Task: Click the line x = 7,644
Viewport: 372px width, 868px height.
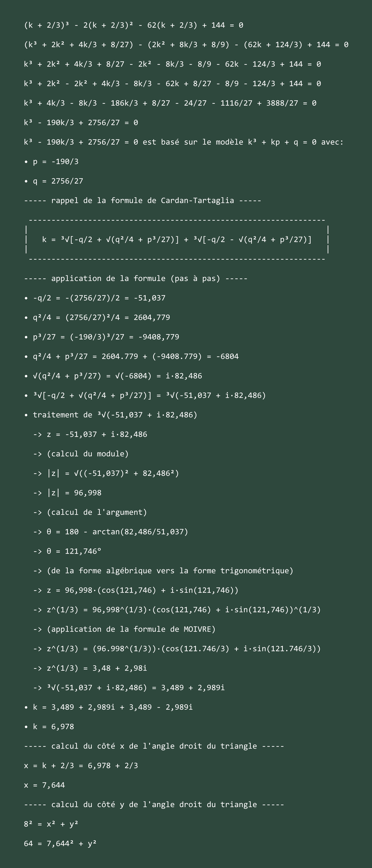Action: [44, 785]
